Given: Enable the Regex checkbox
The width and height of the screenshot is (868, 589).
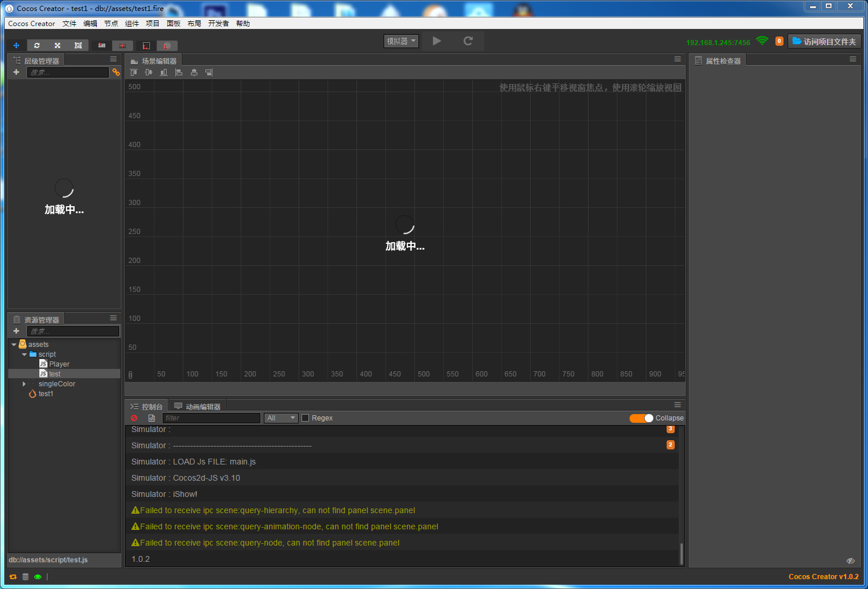Looking at the screenshot, I should [x=306, y=418].
